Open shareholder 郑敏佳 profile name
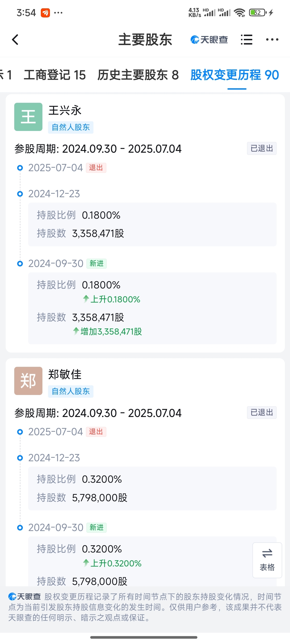This screenshot has height=644, width=290. 65,374
